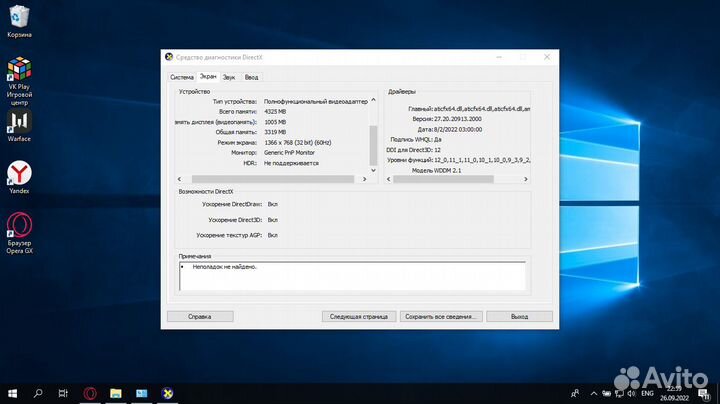Open File Explorer from the taskbar
720x404 pixels.
[116, 393]
